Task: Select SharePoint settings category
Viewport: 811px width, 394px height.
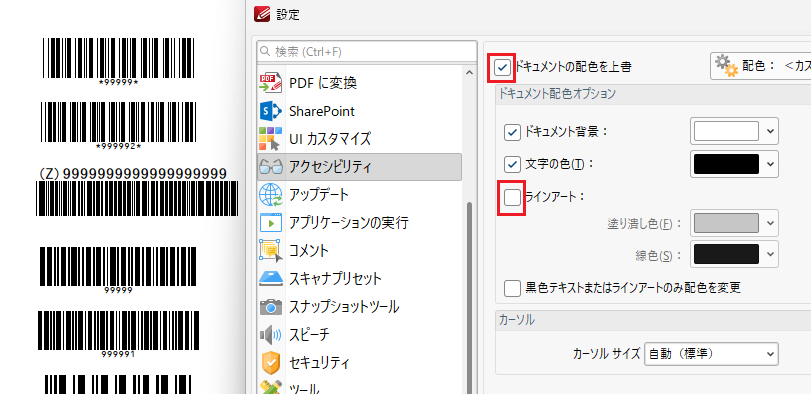Action: tap(359, 111)
